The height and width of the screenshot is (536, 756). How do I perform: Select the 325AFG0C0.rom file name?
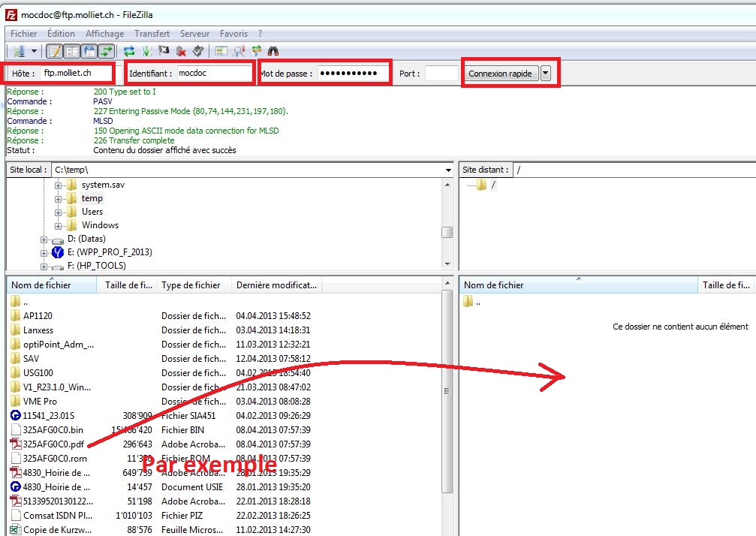click(55, 459)
